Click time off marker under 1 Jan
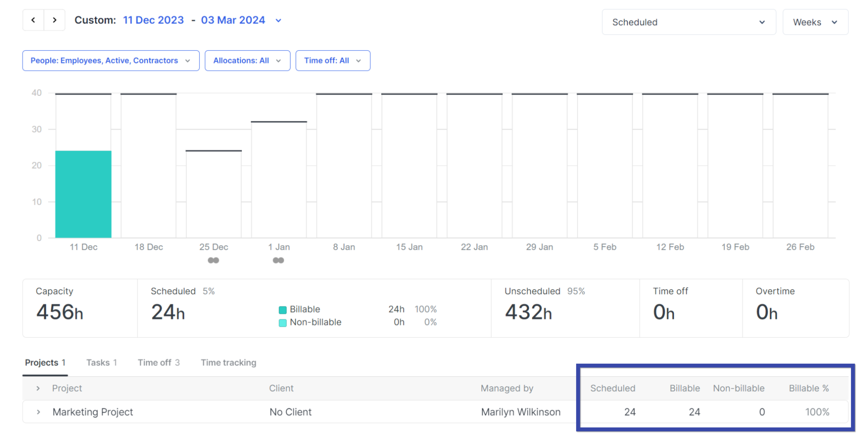The image size is (868, 440). pos(278,260)
